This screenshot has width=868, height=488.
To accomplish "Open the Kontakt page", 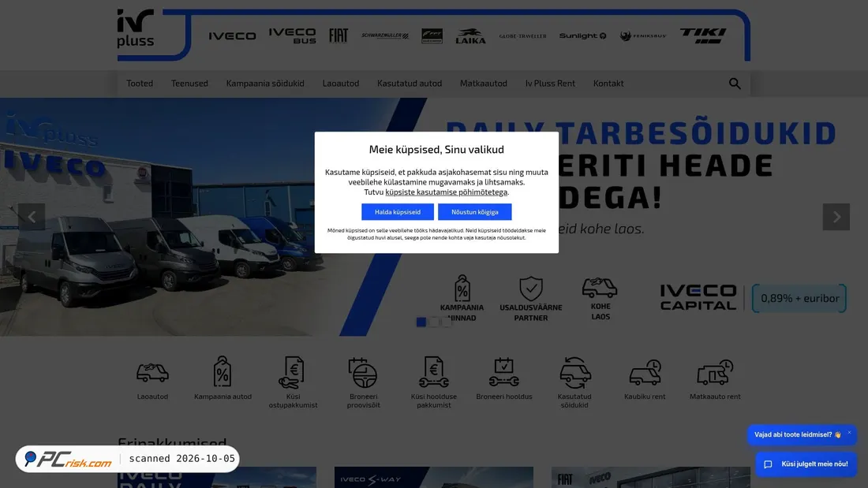I will (x=608, y=84).
